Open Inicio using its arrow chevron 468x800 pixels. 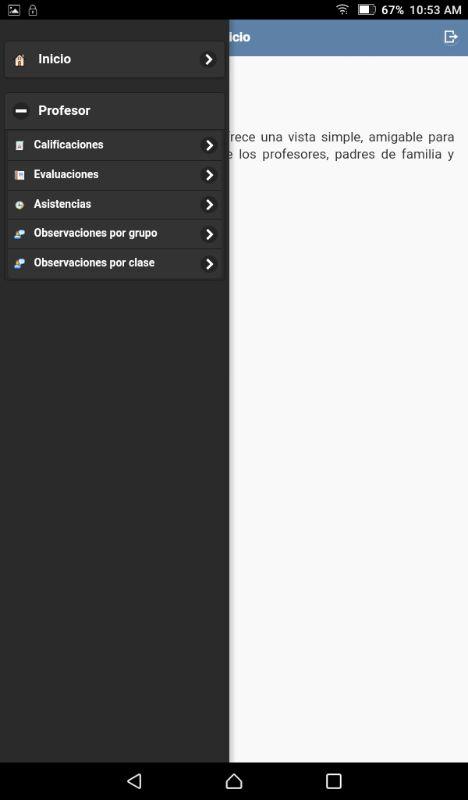[x=208, y=60]
